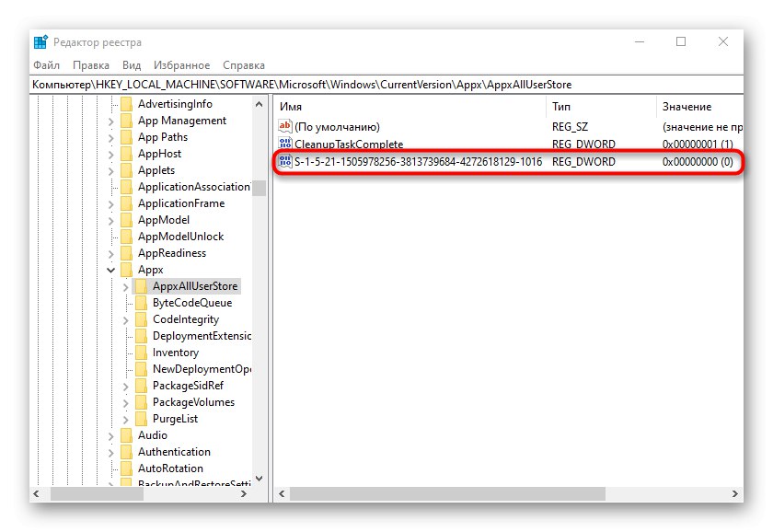The image size is (773, 532).
Task: Select the App Management folder icon
Action: [127, 121]
